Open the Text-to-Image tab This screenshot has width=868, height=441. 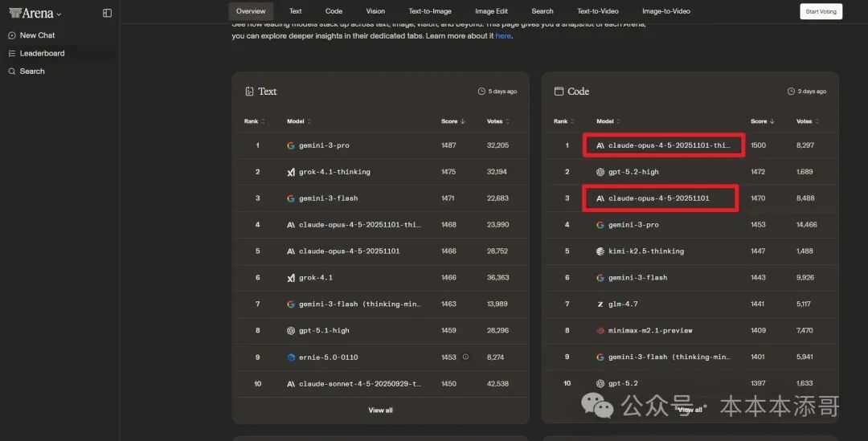(430, 11)
